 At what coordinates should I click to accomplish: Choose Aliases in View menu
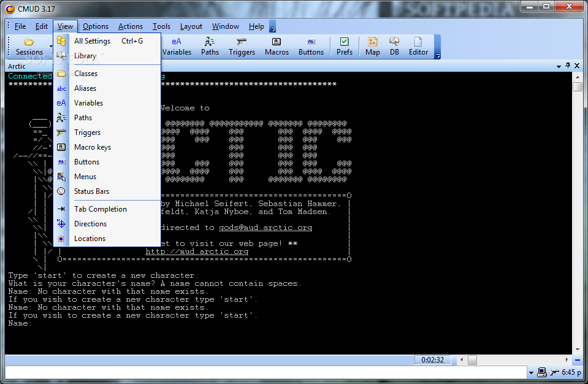click(107, 88)
